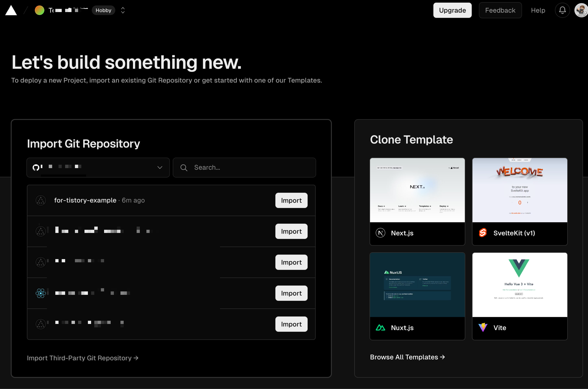Open the user avatar menu
The height and width of the screenshot is (389, 588).
click(581, 10)
